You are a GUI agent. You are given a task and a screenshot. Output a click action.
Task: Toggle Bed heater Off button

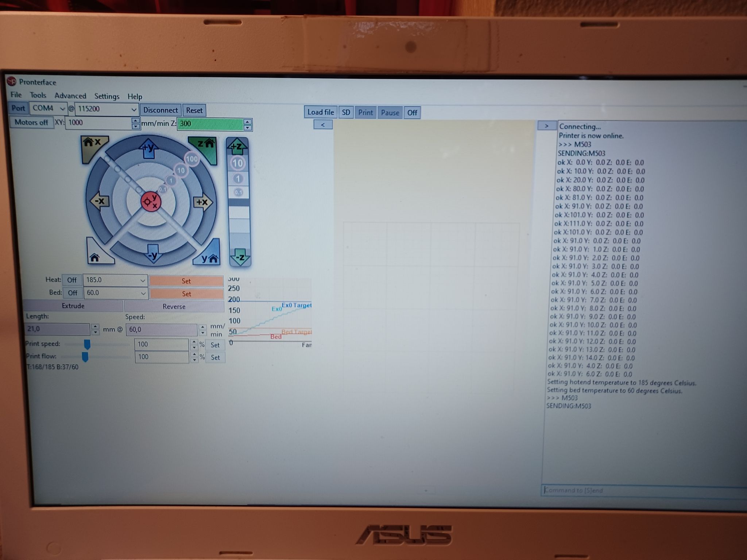click(72, 293)
